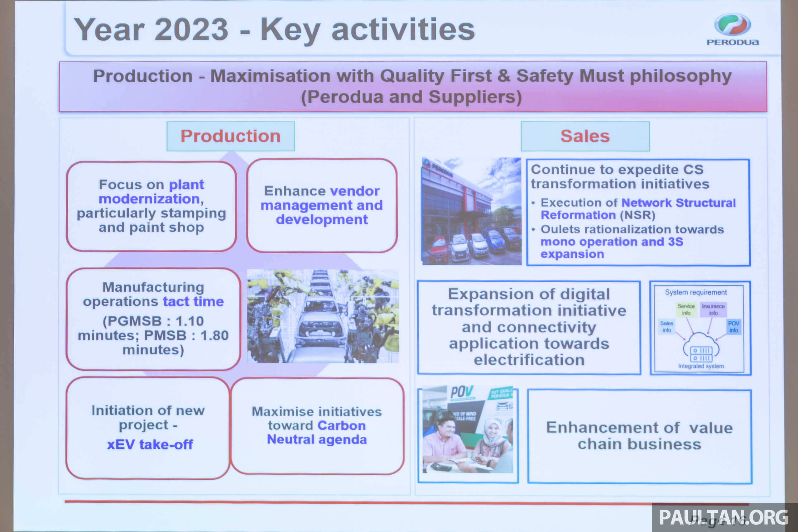Click the 'Initiation of new project' box

point(148,428)
